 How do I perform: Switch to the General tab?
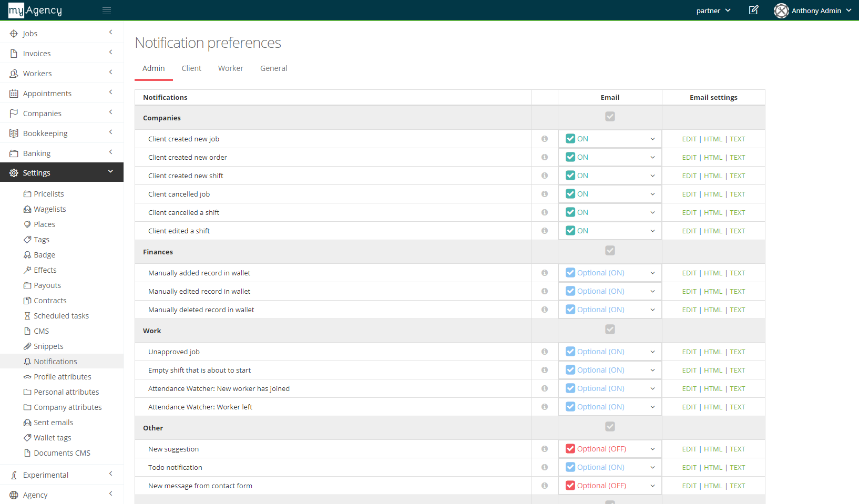click(273, 68)
